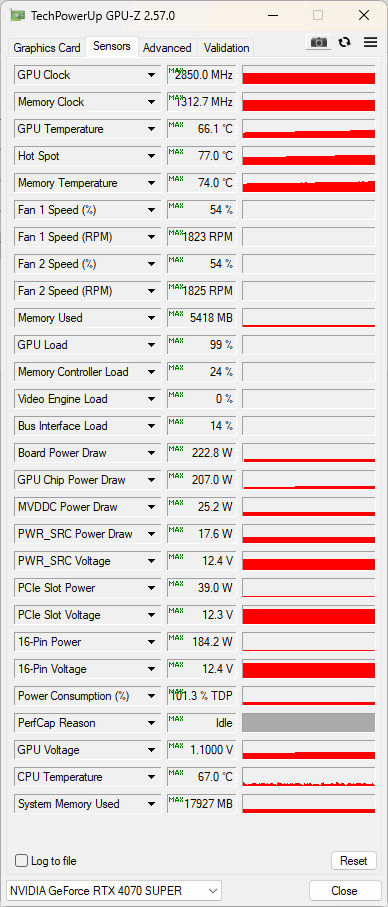Enable the Log to file checkbox

21,861
